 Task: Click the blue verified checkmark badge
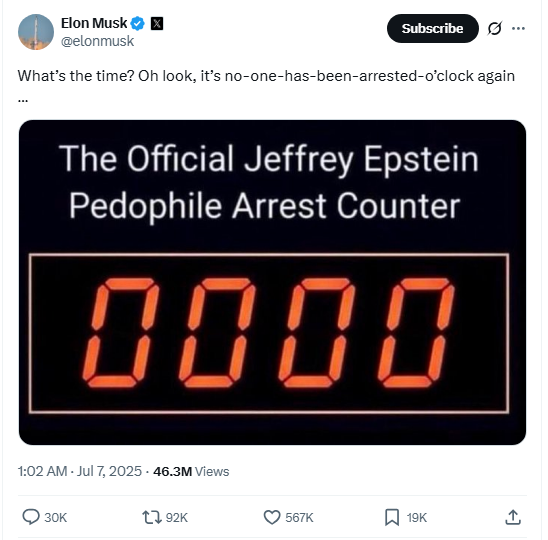(x=137, y=23)
